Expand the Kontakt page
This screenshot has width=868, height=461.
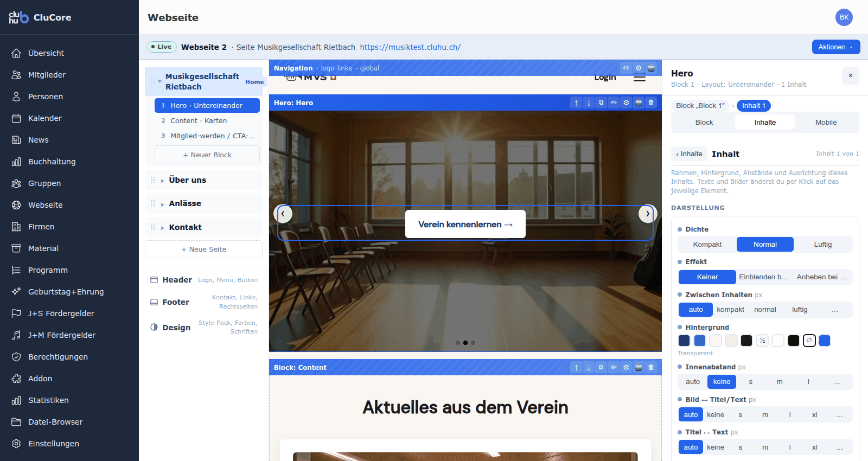pyautogui.click(x=162, y=228)
